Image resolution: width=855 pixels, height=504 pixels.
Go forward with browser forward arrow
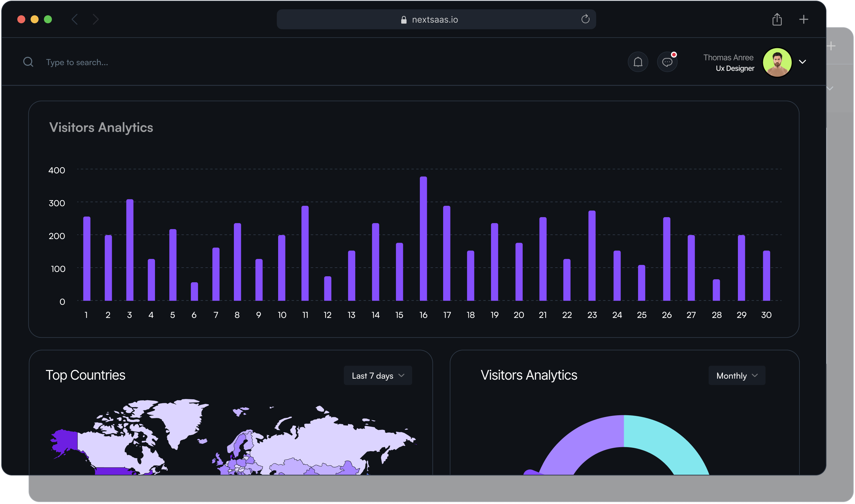(x=95, y=19)
